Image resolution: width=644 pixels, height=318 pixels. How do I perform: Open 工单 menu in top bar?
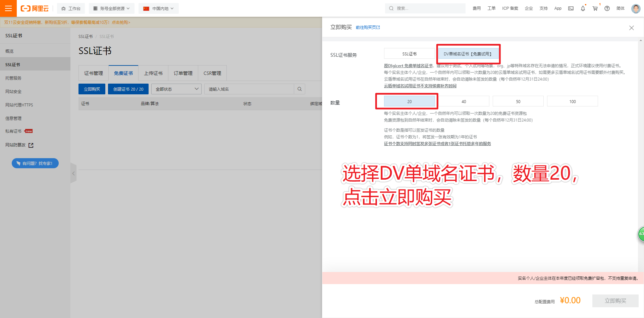click(491, 8)
